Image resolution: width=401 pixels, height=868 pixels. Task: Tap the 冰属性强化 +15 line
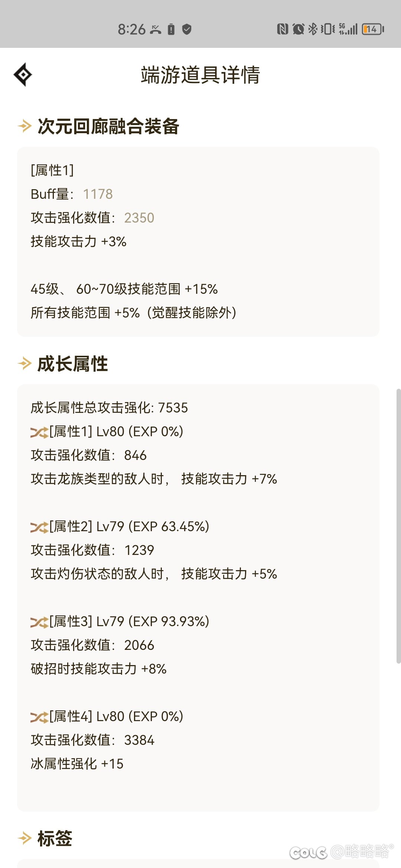coord(77,764)
